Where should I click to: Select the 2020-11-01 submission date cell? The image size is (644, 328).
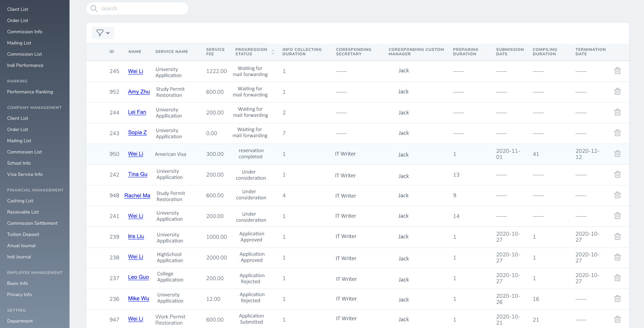(x=508, y=154)
